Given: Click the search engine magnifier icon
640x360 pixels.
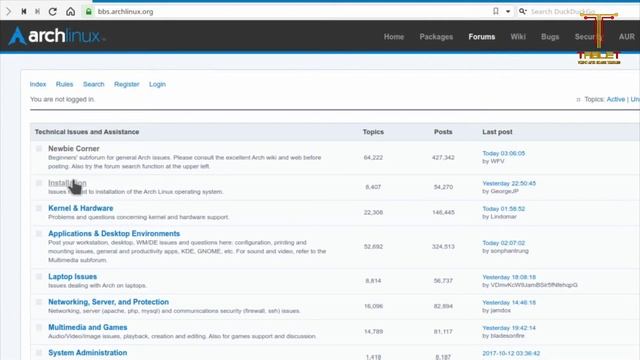Looking at the screenshot, I should point(522,11).
